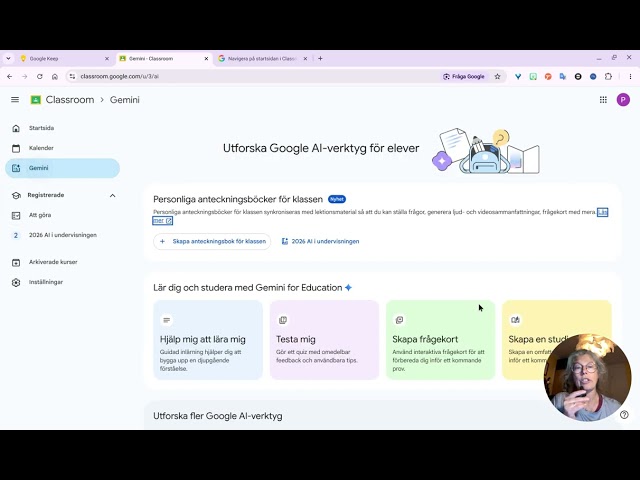
Task: Switch to Google Keep tab
Action: (64, 58)
